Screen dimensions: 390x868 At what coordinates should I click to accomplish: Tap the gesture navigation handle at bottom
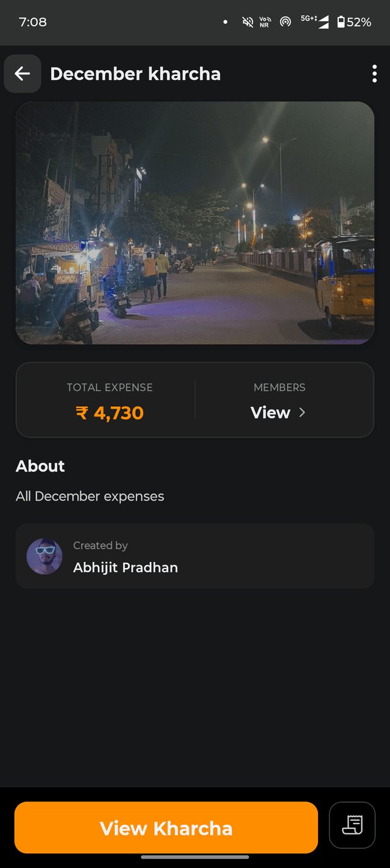point(195,861)
